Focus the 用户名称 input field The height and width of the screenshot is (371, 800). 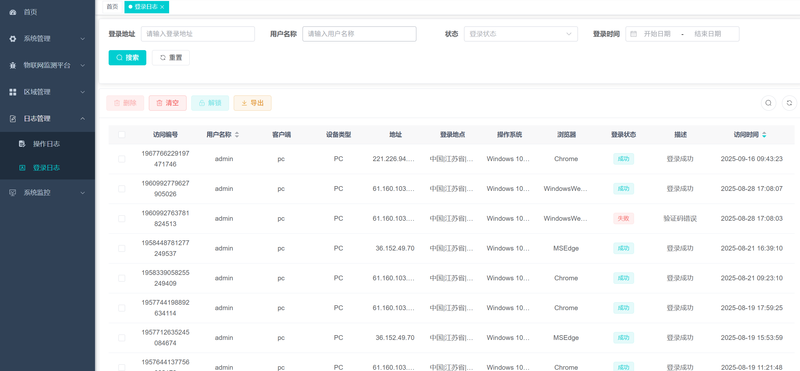[359, 34]
